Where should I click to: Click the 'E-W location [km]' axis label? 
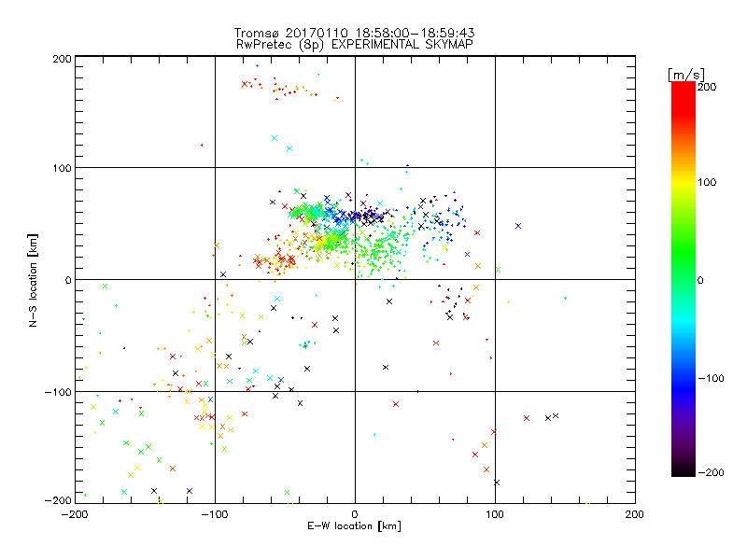pyautogui.click(x=355, y=526)
